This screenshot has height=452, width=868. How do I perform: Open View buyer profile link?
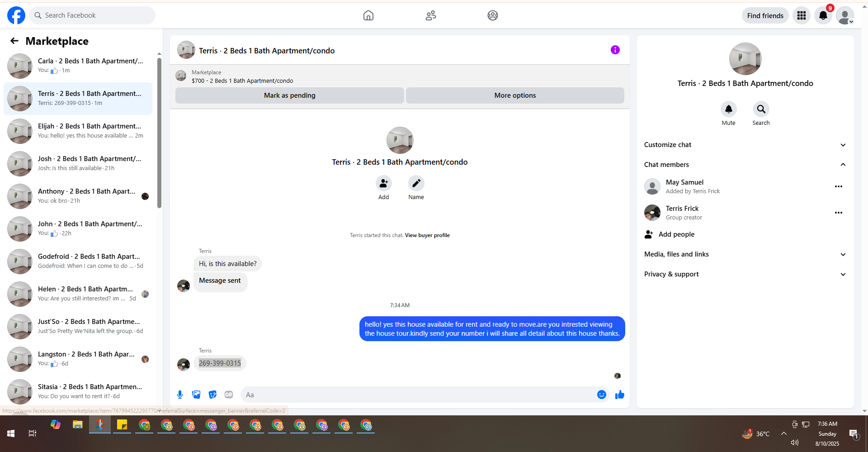tap(427, 235)
